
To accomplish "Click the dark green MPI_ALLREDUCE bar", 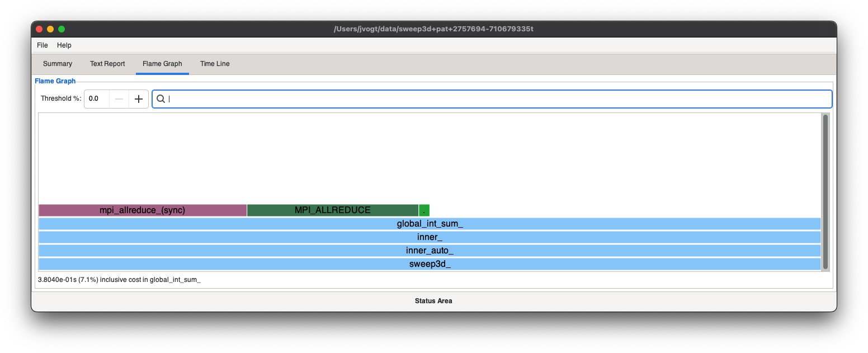I will tap(332, 210).
